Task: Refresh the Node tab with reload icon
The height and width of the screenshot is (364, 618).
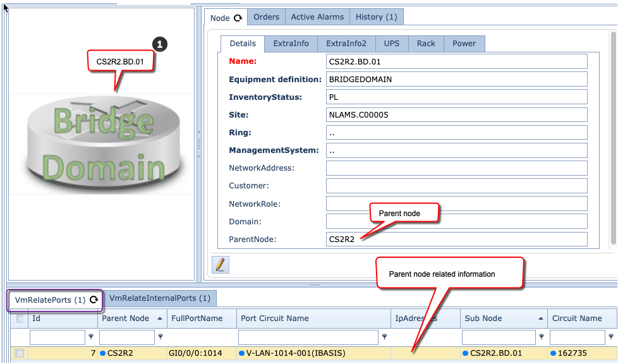Action: click(x=238, y=18)
